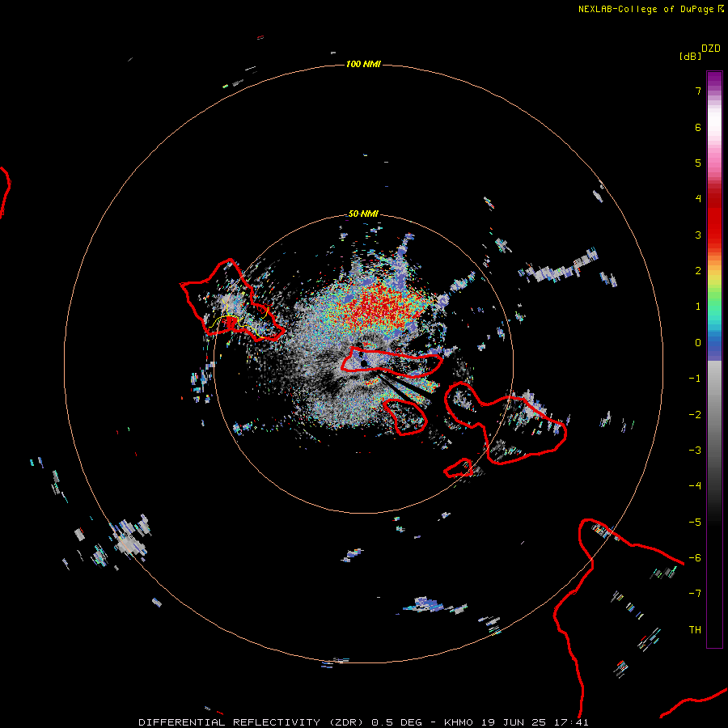Screen dimensions: 728x728
Task: Click the 50 NMI range ring label
Action: click(x=363, y=214)
